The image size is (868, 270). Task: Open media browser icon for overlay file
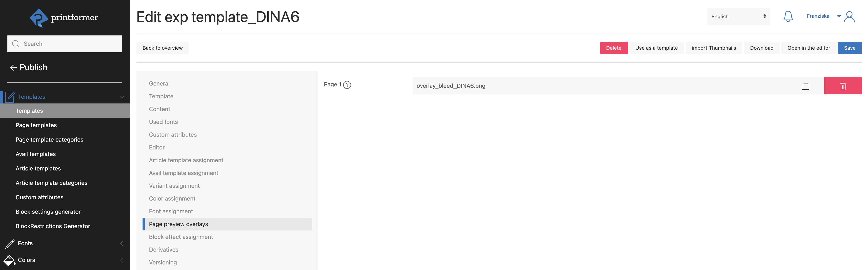coord(805,86)
